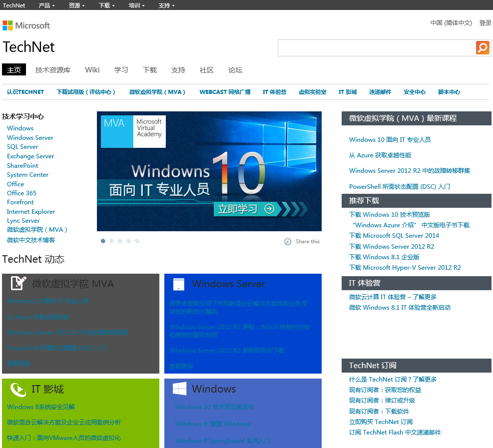493x448 pixels.
Task: Click the 立即学习 arrow circle in banner
Action: pyautogui.click(x=269, y=209)
